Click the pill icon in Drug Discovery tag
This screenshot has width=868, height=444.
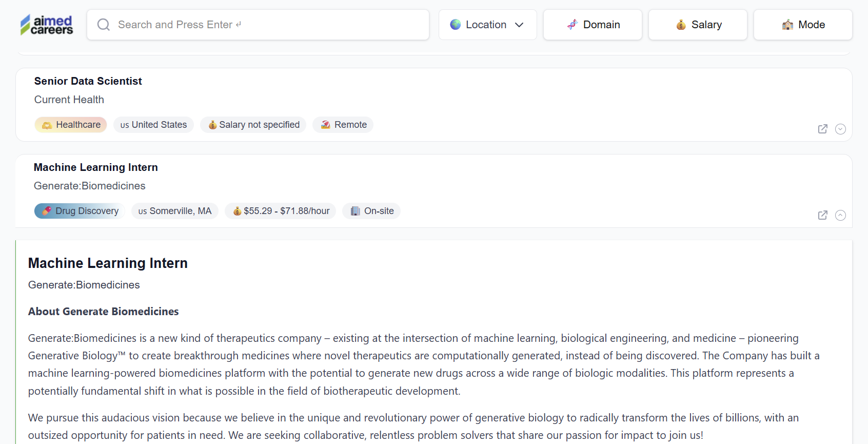click(x=47, y=211)
